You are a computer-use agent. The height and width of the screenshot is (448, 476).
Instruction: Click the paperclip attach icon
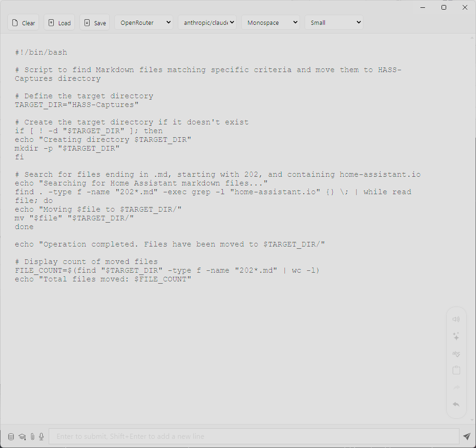point(33,437)
